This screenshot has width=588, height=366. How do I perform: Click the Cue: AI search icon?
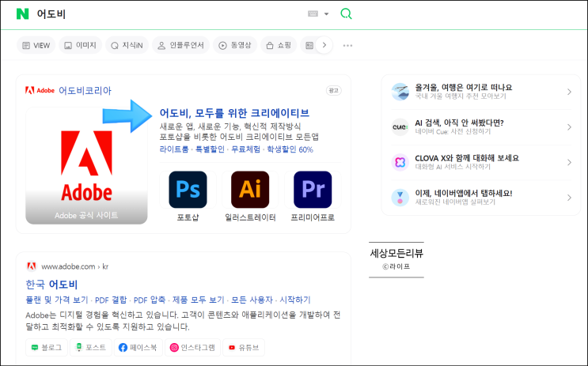(400, 126)
